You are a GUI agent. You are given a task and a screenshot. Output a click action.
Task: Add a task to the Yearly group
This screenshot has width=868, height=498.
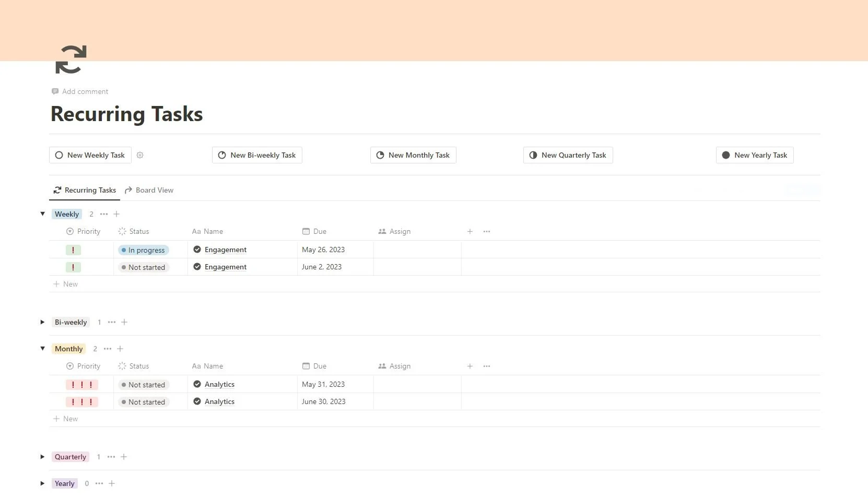[112, 483]
